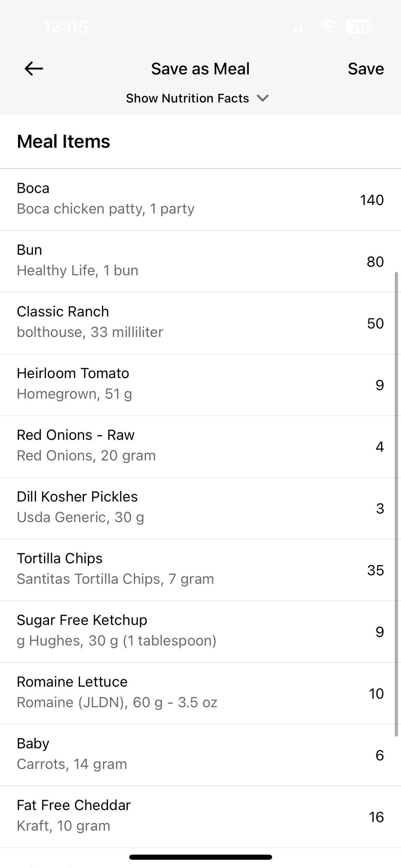Open Show Nutrition Facts text
The width and height of the screenshot is (401, 868).
coord(188,98)
